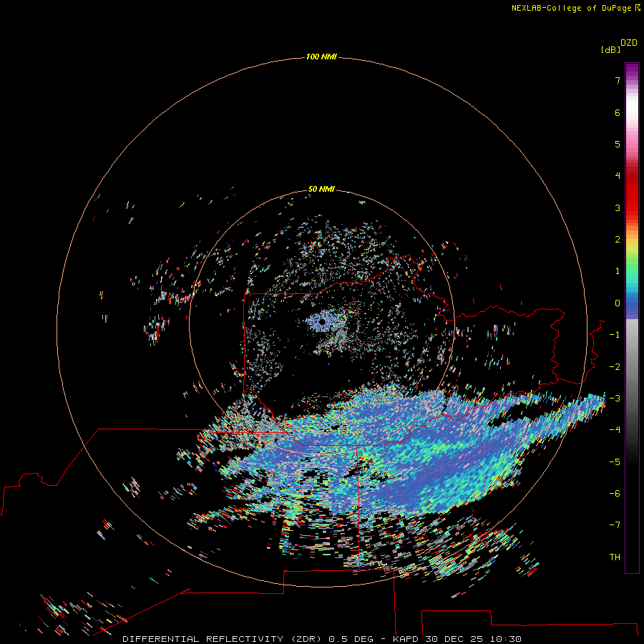Click the NEXLAB-College of DuPage label
644x644 pixels.
coord(571,8)
